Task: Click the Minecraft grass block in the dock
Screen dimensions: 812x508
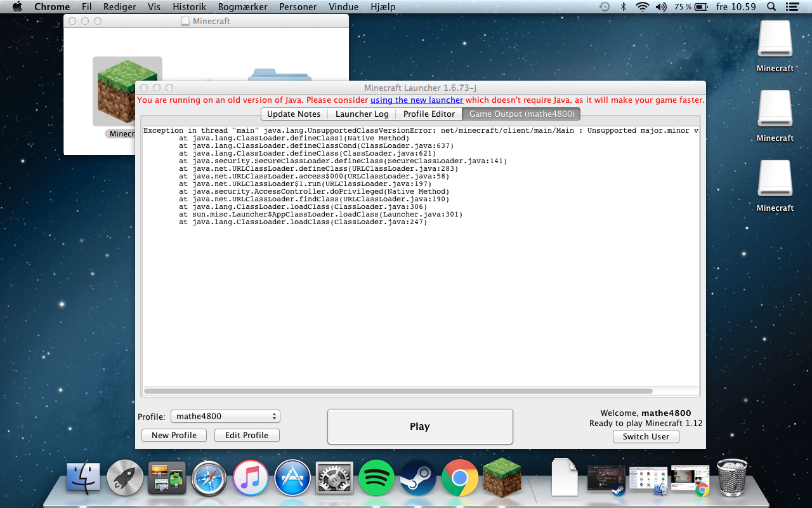Action: pos(502,478)
